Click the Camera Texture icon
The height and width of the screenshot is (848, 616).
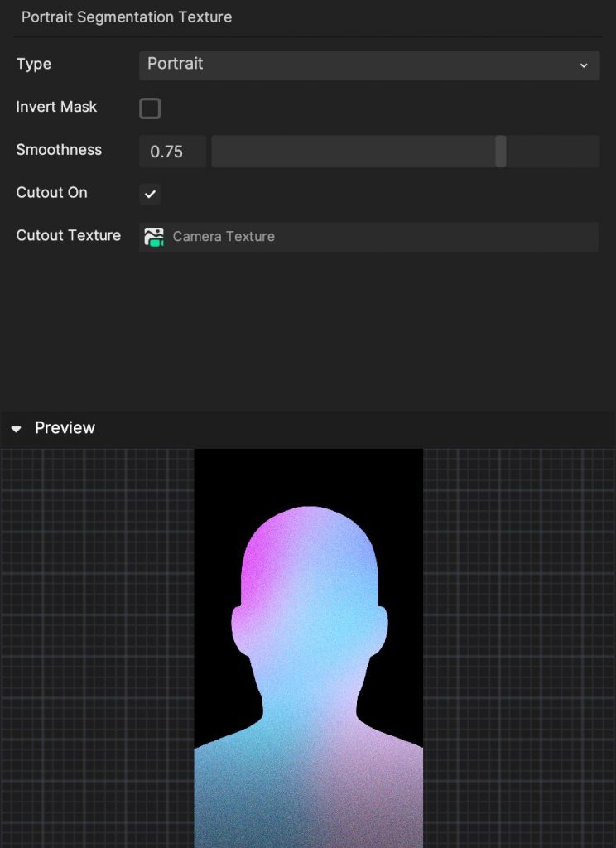click(x=154, y=236)
